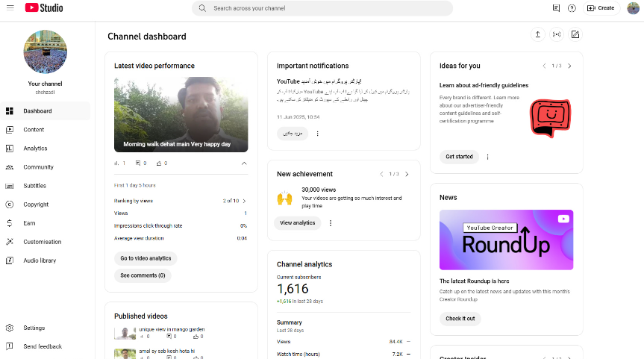Open Earn in the sidebar
This screenshot has height=359, width=644.
(x=46, y=223)
